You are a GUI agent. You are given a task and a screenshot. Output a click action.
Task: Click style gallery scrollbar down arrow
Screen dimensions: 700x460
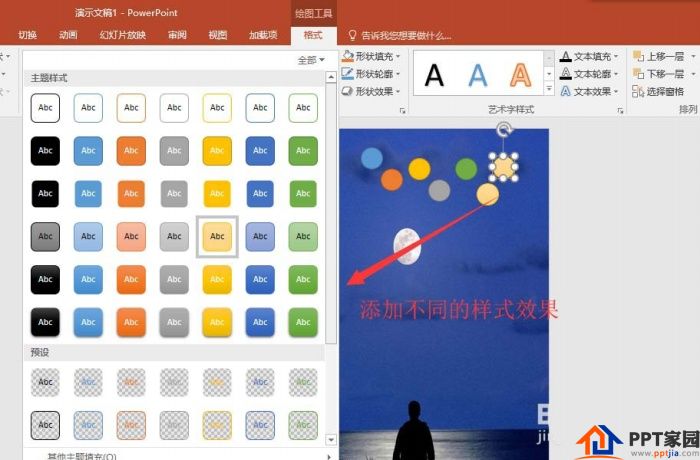pos(331,440)
